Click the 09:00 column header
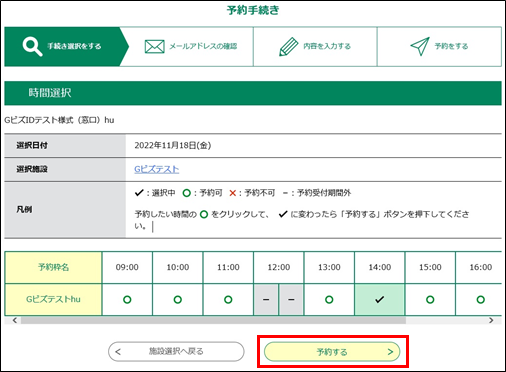This screenshot has height=372, width=506. [x=127, y=267]
